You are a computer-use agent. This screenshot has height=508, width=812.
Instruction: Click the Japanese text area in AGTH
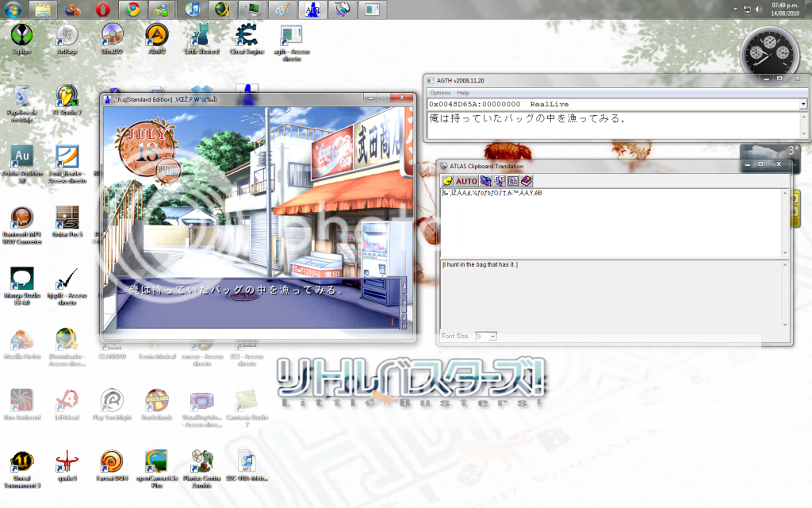click(614, 125)
